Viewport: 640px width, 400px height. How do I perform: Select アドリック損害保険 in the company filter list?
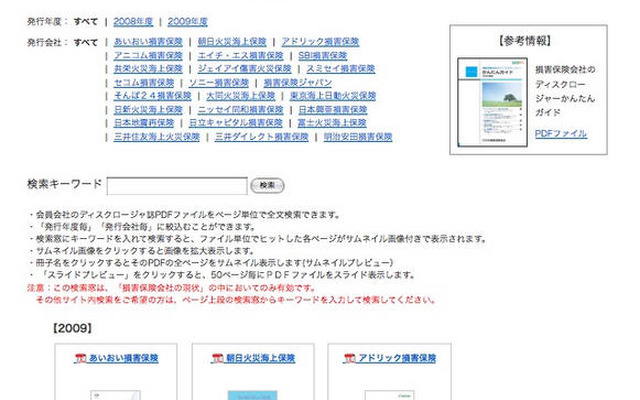tap(320, 42)
